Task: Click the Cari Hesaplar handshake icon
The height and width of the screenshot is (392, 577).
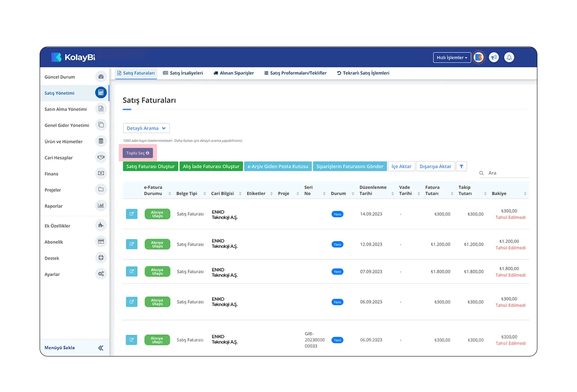Action: click(101, 157)
